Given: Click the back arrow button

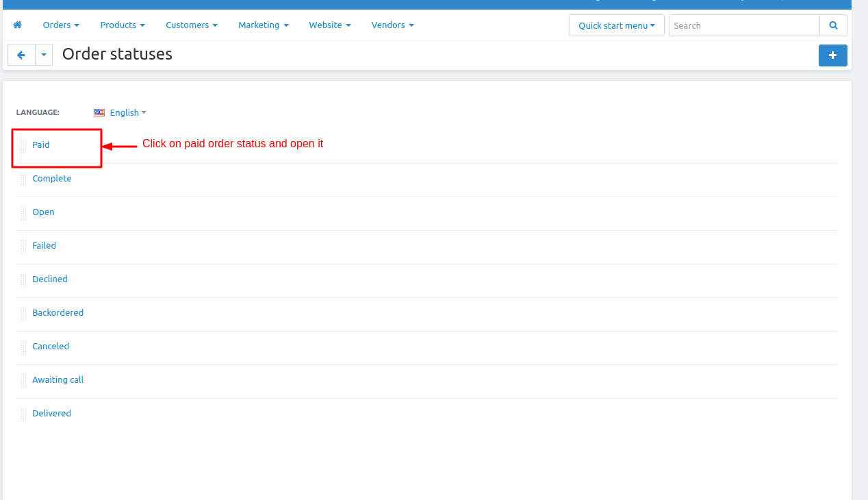Looking at the screenshot, I should [x=21, y=55].
